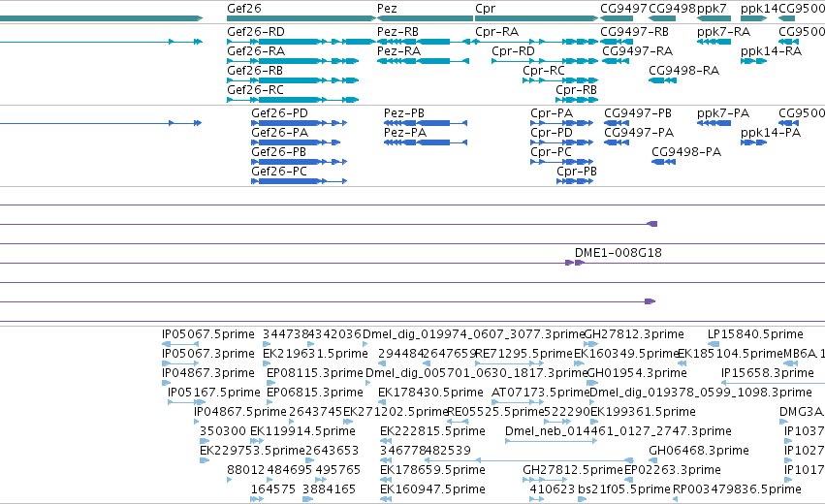Click the CG9497-PB polypeptide
Viewport: 825px width, 504px height.
[619, 123]
